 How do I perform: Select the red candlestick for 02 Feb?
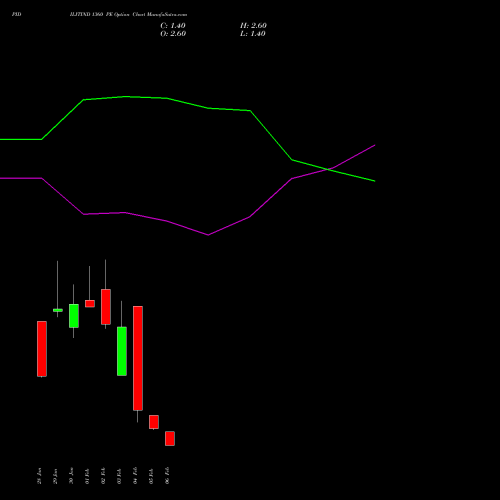click(x=106, y=307)
